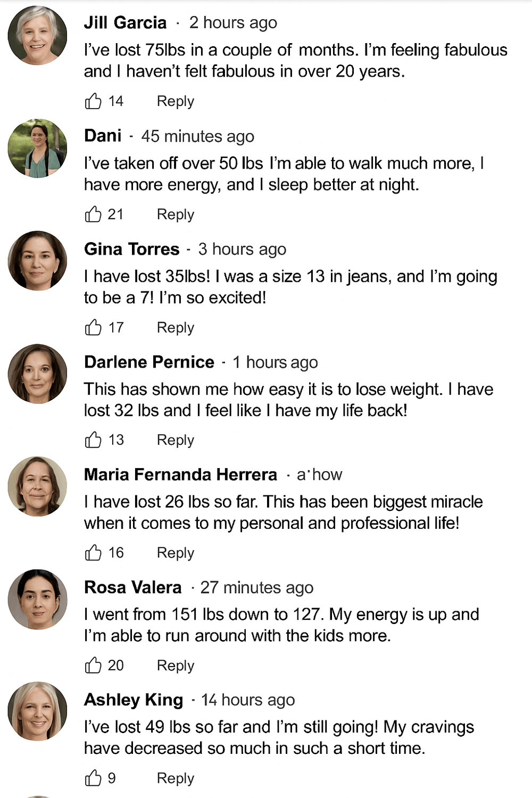532x798 pixels.
Task: Like Gina Torres's comment
Action: click(x=93, y=327)
